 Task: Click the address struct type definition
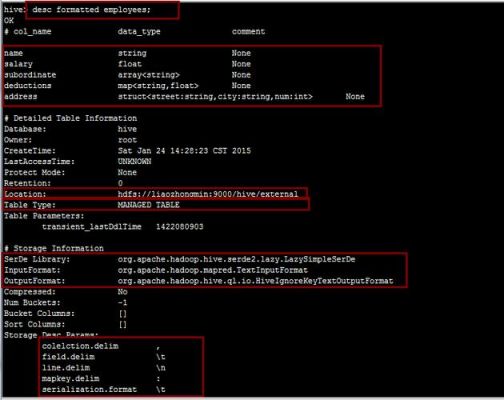[x=215, y=97]
